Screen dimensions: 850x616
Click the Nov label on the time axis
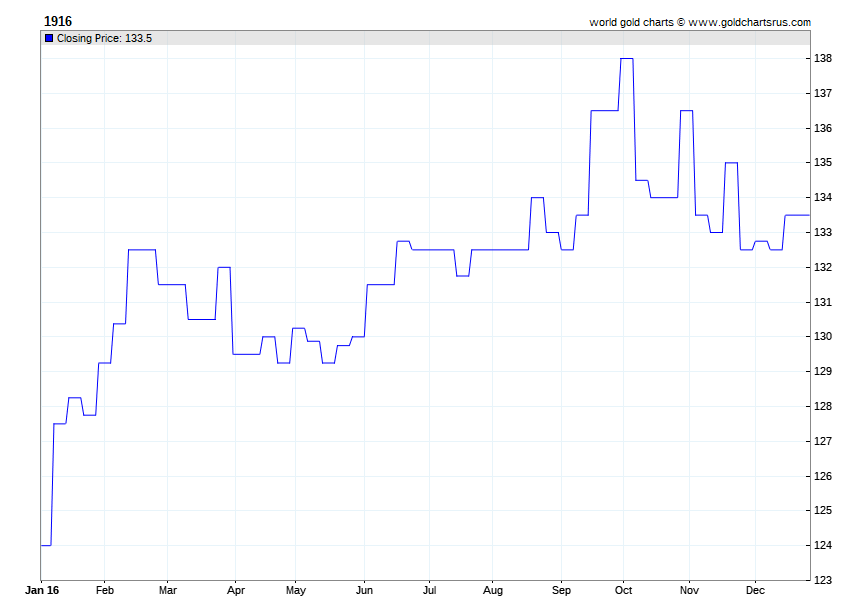click(x=689, y=591)
